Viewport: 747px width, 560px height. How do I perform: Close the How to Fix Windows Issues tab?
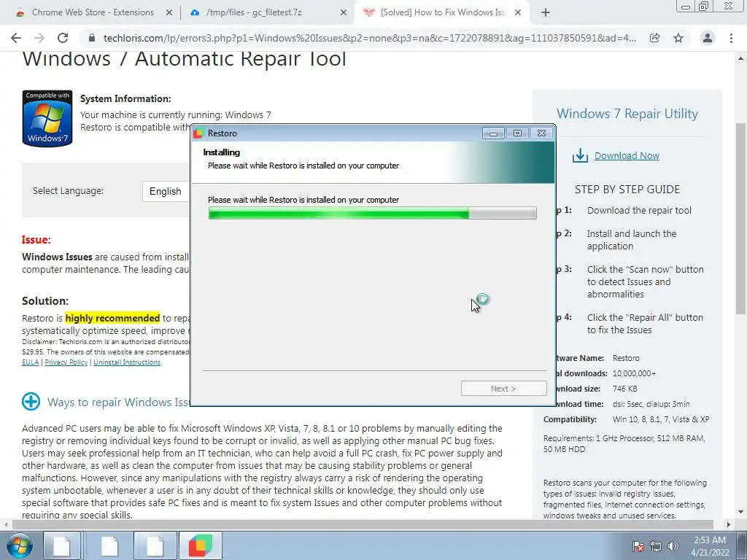click(518, 13)
